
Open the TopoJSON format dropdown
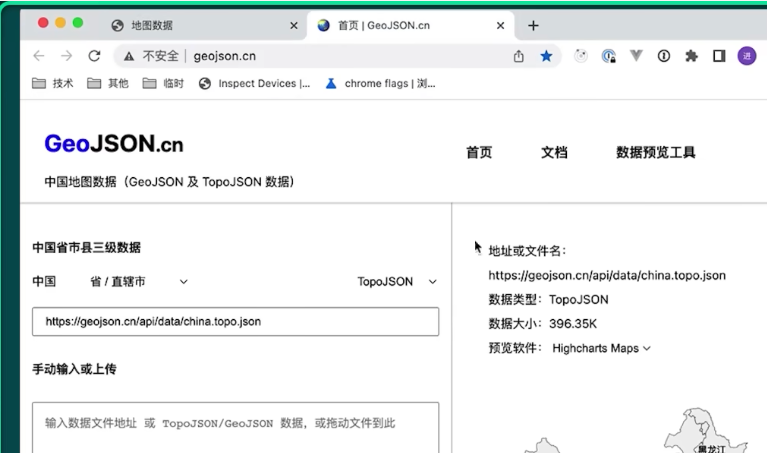click(397, 282)
